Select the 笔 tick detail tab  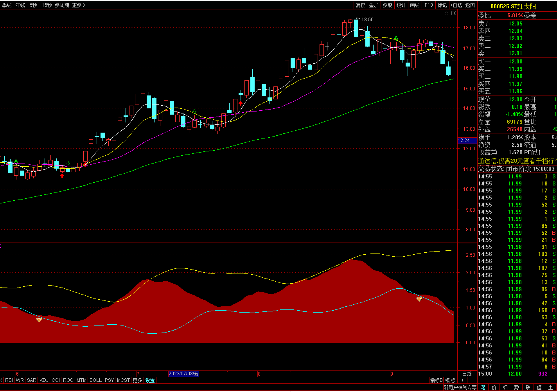483,387
